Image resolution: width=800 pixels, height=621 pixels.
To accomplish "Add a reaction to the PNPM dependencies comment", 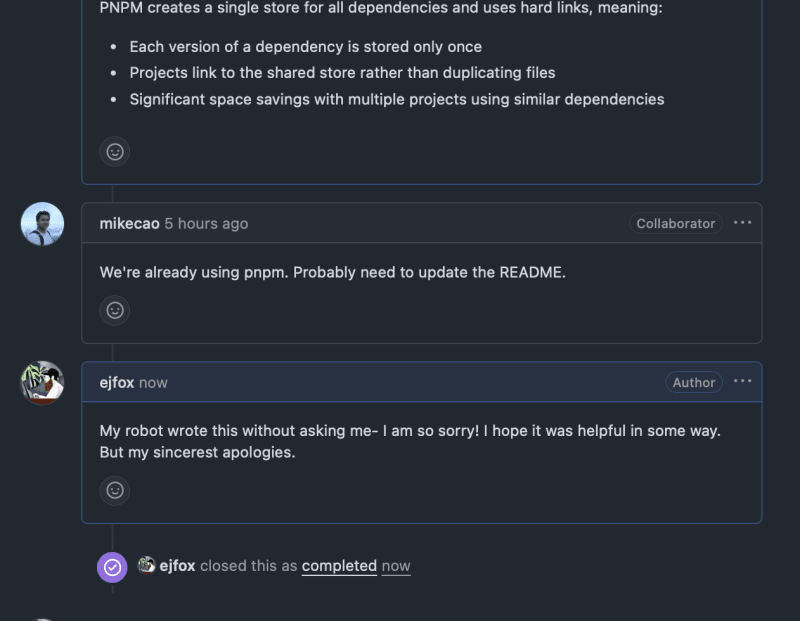I will tap(114, 151).
